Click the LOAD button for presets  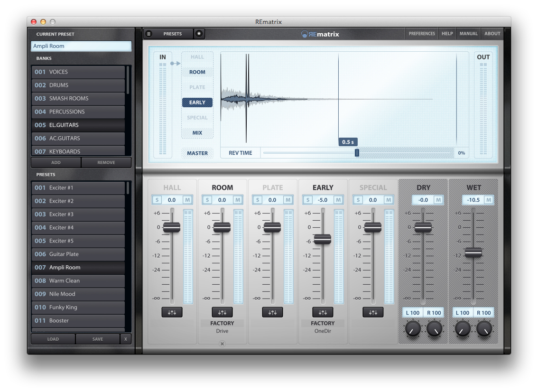click(53, 339)
